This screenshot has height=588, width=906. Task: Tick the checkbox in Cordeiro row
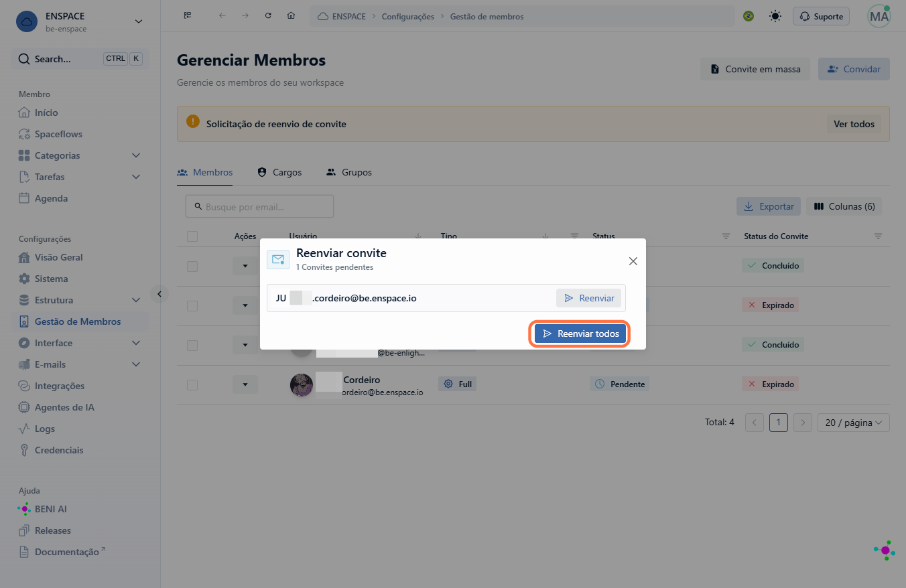(x=192, y=384)
